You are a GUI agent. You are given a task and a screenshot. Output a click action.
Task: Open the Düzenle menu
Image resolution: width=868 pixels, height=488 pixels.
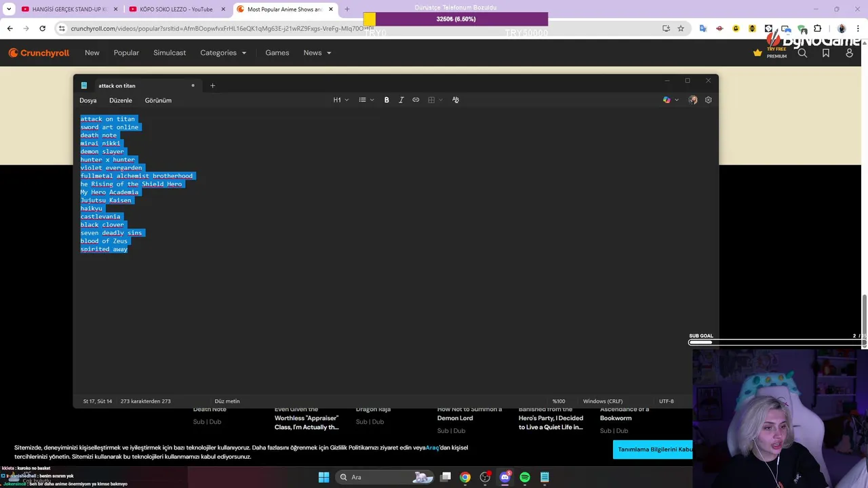tap(121, 100)
